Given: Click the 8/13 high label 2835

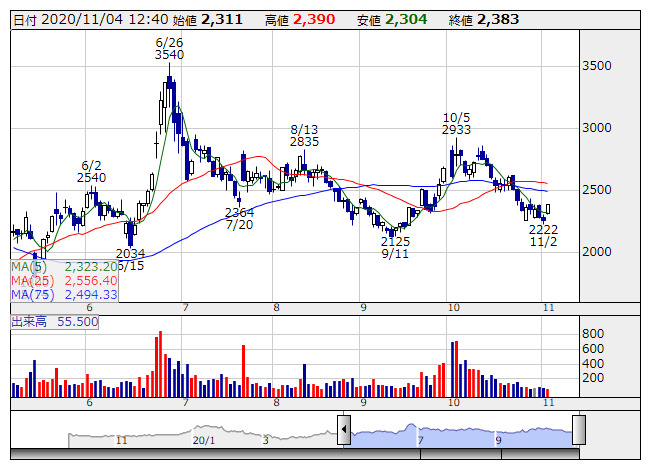Looking at the screenshot, I should (304, 142).
